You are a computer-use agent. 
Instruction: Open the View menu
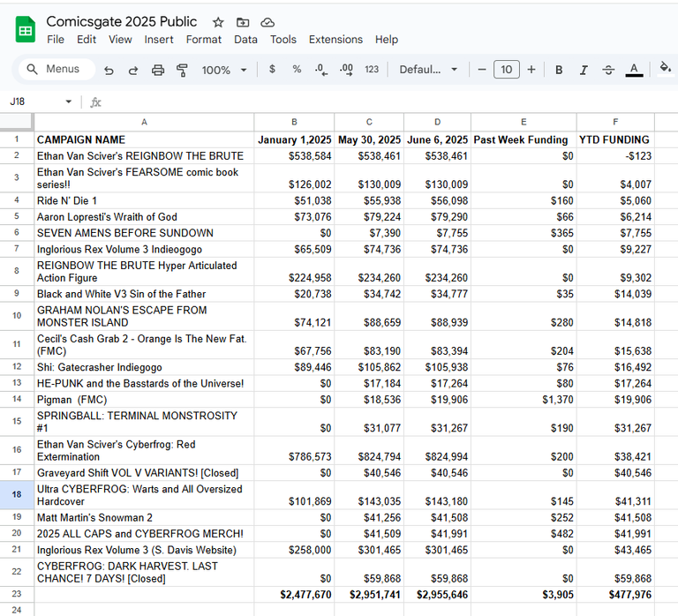click(120, 40)
